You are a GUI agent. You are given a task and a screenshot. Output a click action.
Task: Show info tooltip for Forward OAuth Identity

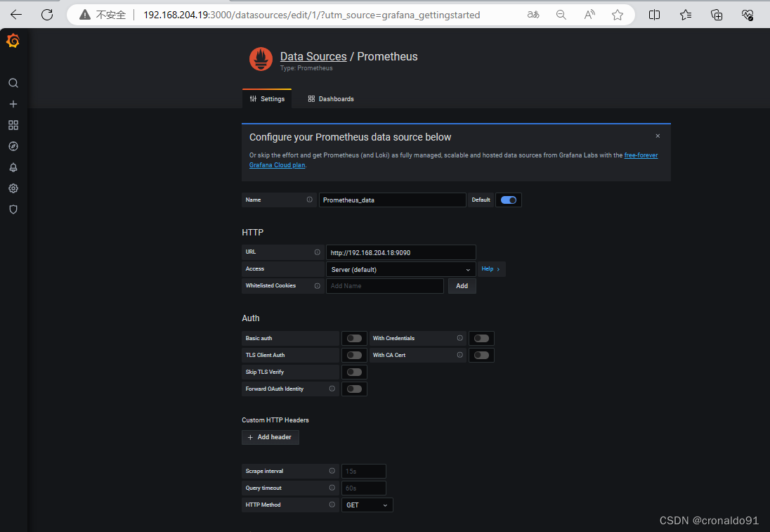[332, 389]
